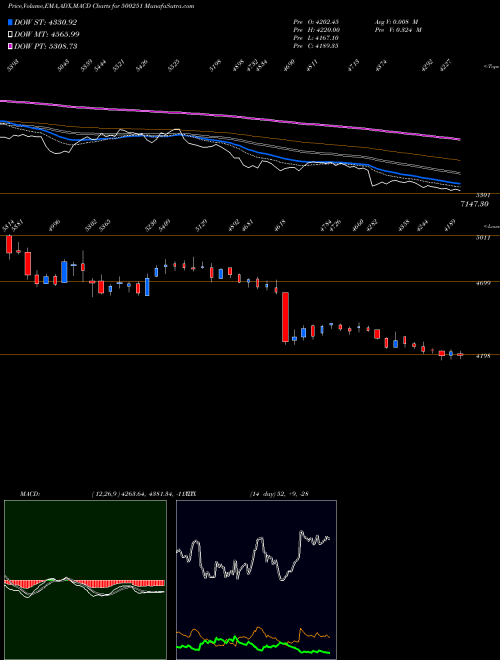Click the 5011 price level label
The width and height of the screenshot is (500, 660).
(x=483, y=238)
